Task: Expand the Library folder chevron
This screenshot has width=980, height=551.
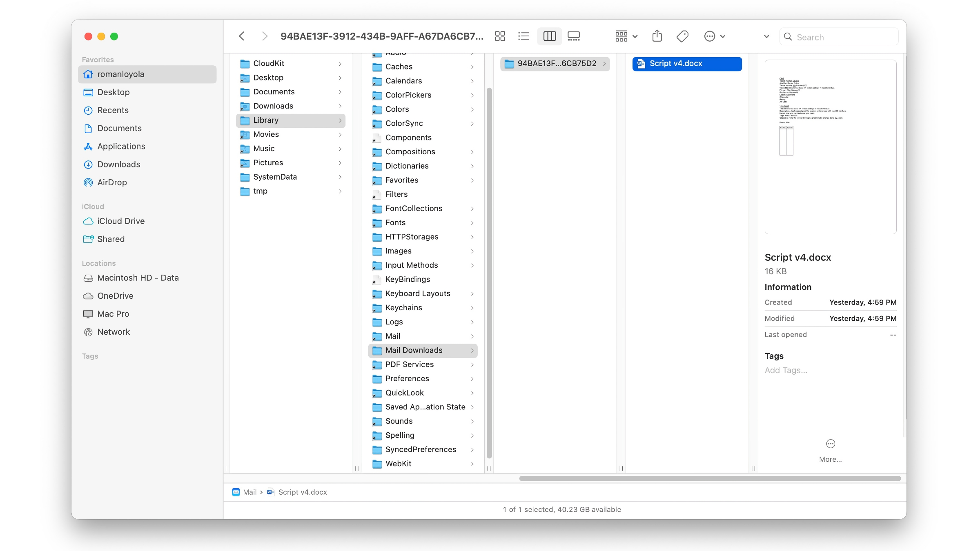Action: click(x=341, y=120)
